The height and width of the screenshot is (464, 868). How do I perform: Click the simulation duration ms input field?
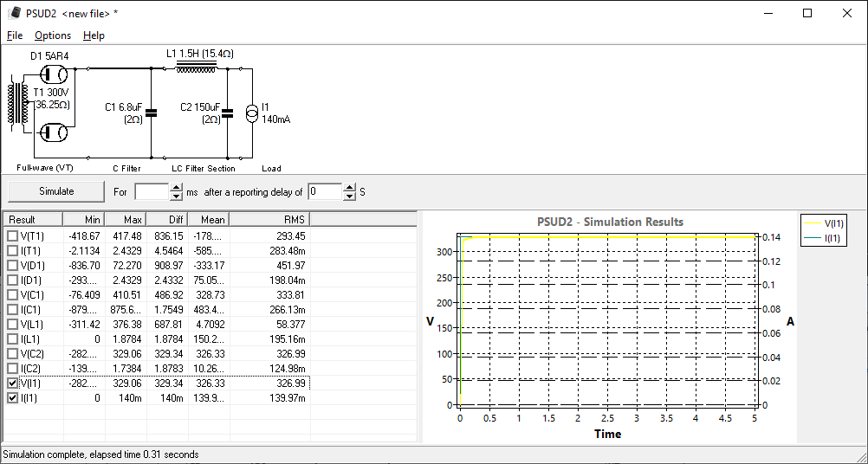pyautogui.click(x=152, y=192)
